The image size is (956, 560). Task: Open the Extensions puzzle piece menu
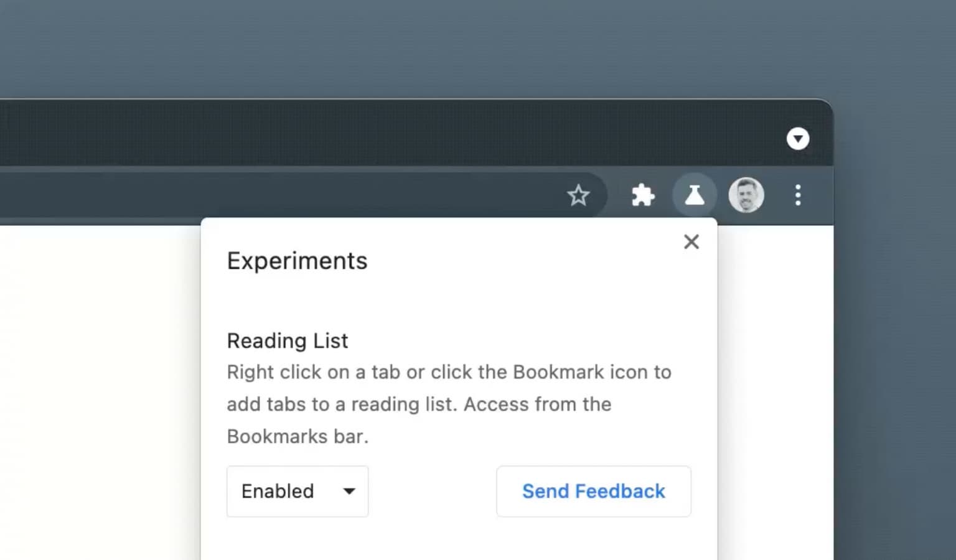tap(643, 195)
